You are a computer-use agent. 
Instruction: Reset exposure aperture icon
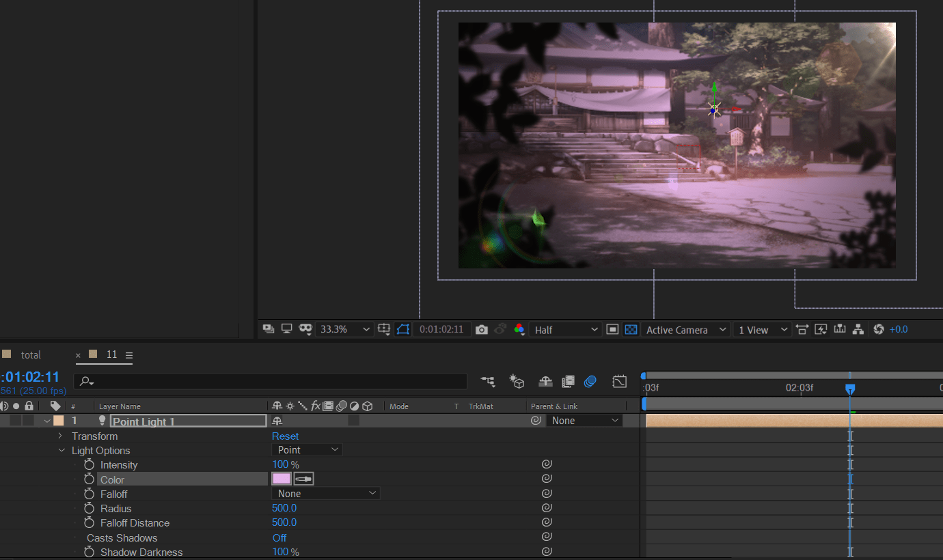point(879,329)
